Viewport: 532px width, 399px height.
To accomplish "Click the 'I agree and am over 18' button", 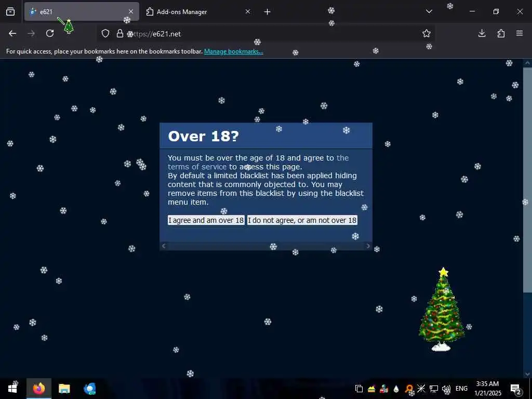I will pyautogui.click(x=206, y=220).
